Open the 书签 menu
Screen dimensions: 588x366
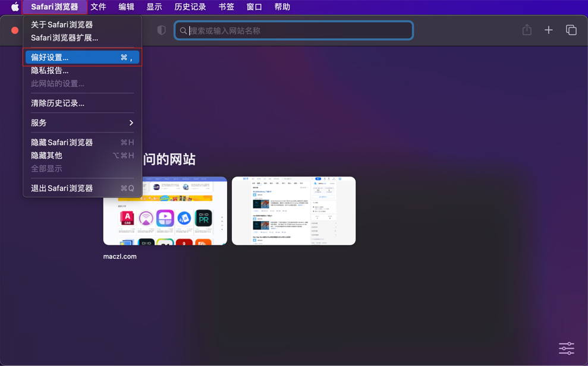226,7
